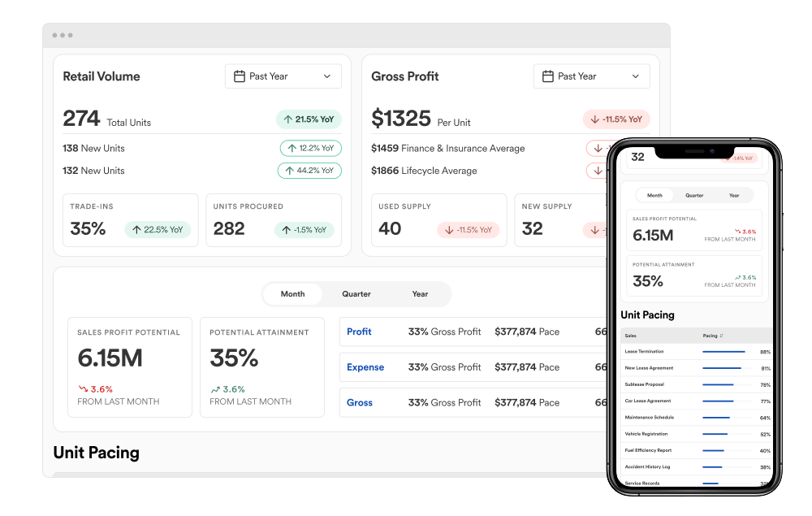This screenshot has width=812, height=516.
Task: Click the red downtrend arrow under 6.15M
Action: coord(83,389)
